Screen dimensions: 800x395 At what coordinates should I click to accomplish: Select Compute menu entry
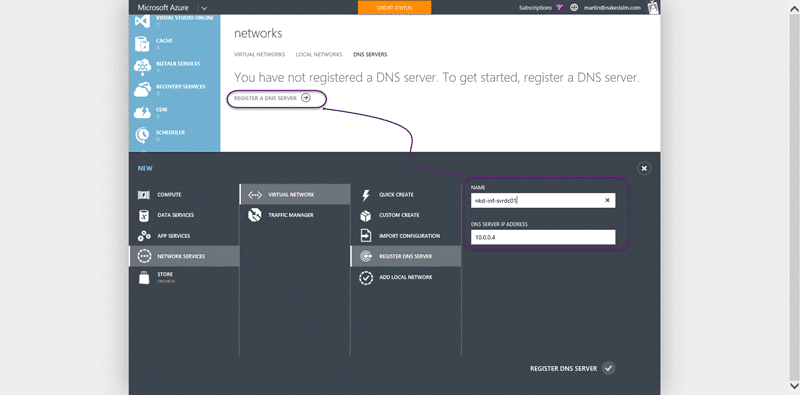pos(184,194)
